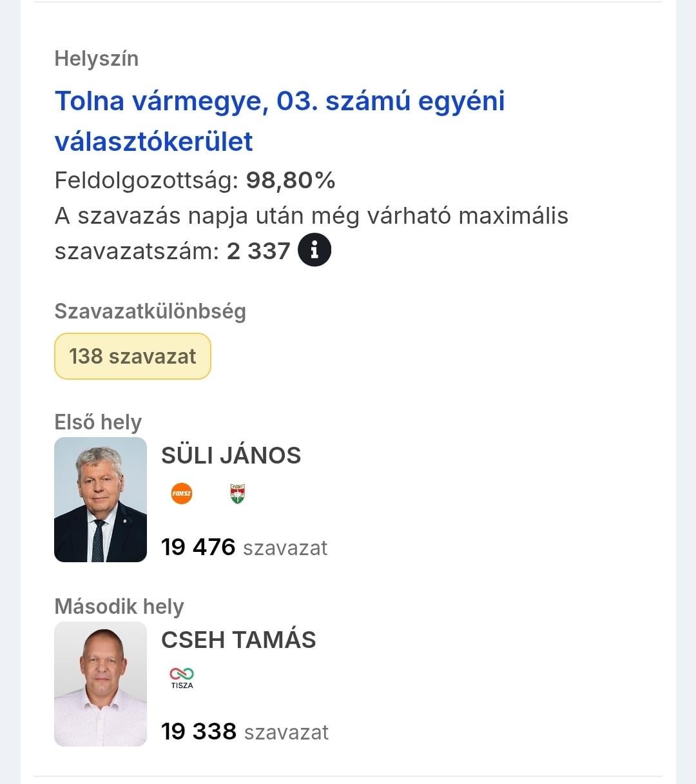The width and height of the screenshot is (696, 784).
Task: Click the 19 476 szavazat vote count
Action: 244,547
